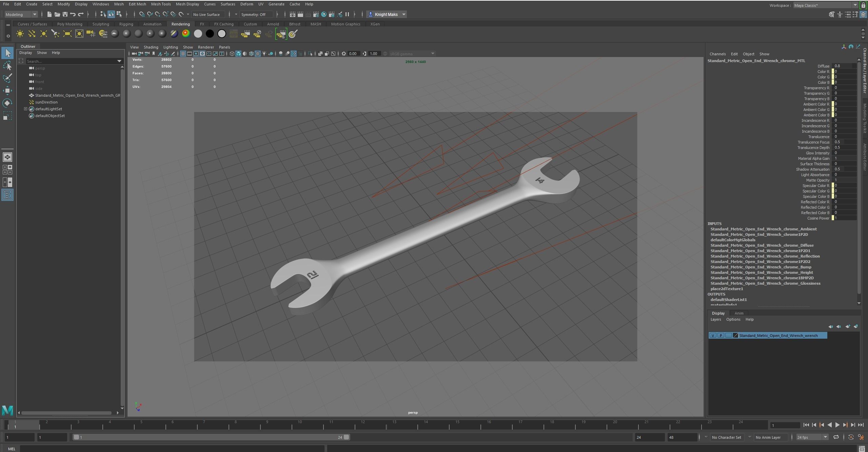The image size is (868, 452).
Task: Open the No Character Set dropdown arrow
Action: [706, 437]
